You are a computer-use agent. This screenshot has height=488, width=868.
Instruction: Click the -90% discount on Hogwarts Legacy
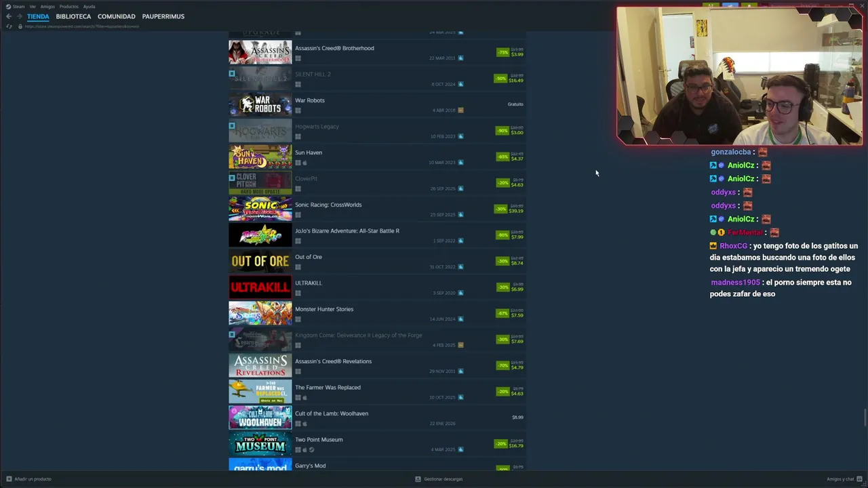(502, 131)
